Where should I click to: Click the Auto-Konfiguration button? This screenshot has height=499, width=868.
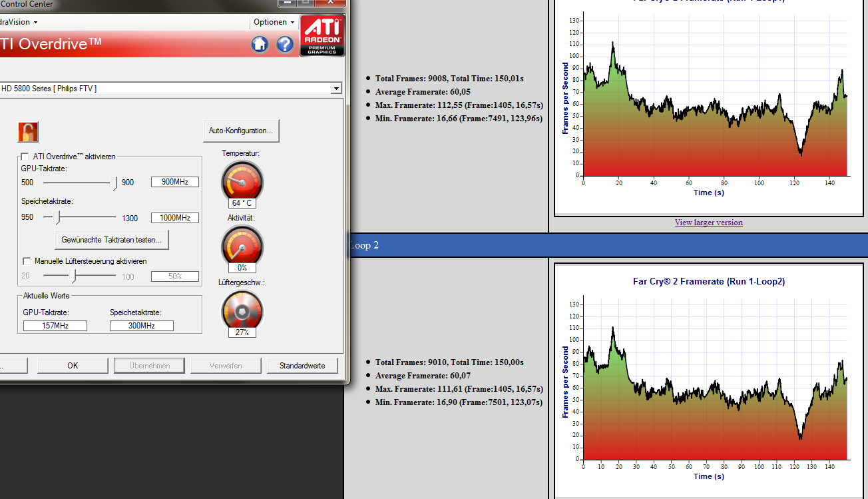click(241, 131)
